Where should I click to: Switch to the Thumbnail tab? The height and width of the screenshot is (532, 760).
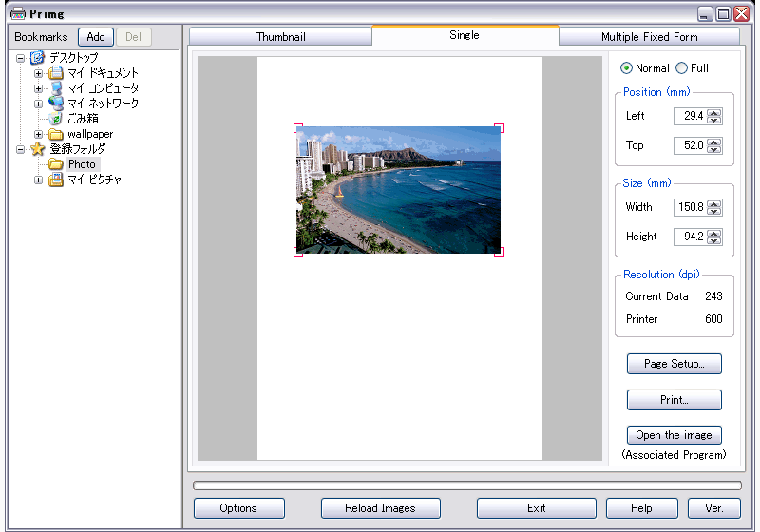pyautogui.click(x=280, y=37)
